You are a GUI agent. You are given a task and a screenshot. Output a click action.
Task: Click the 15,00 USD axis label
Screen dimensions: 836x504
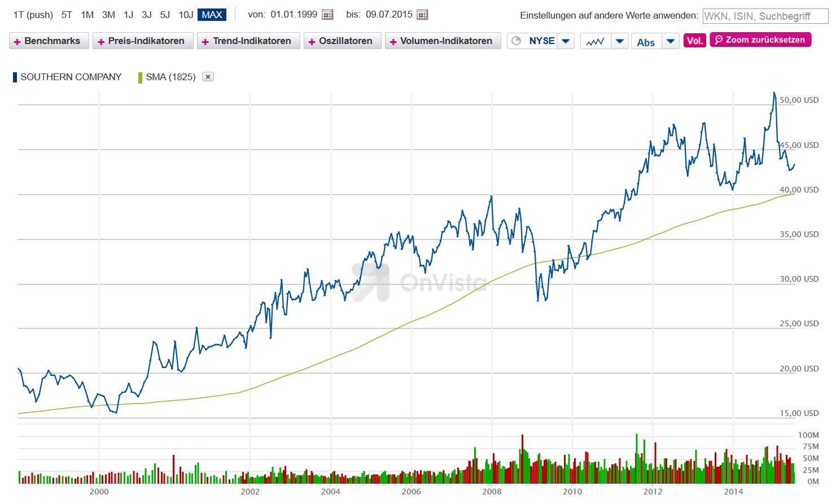point(799,413)
